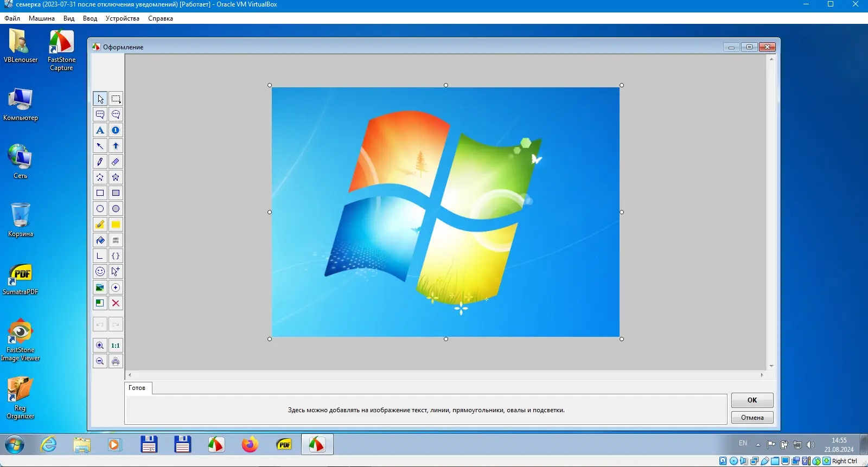Open Internet Explorer from the taskbar
The height and width of the screenshot is (467, 868).
point(49,445)
